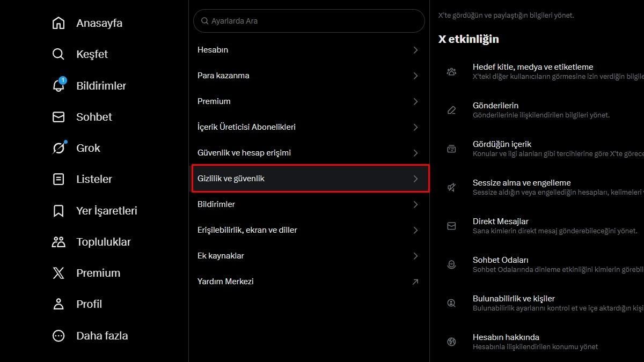Click the Topluluklar people icon
The image size is (644, 362).
[x=58, y=242]
